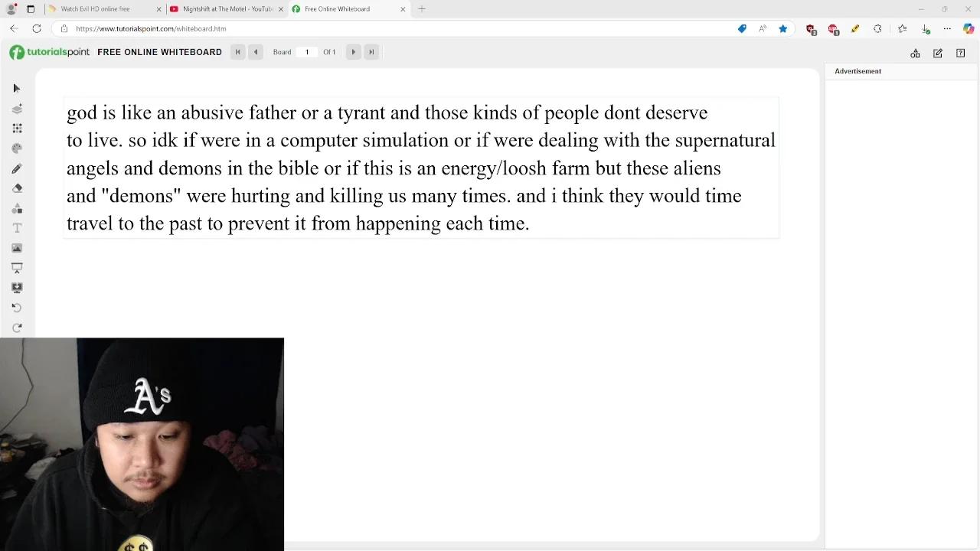Toggle the favorite star for this page
The image size is (980, 551).
(782, 29)
